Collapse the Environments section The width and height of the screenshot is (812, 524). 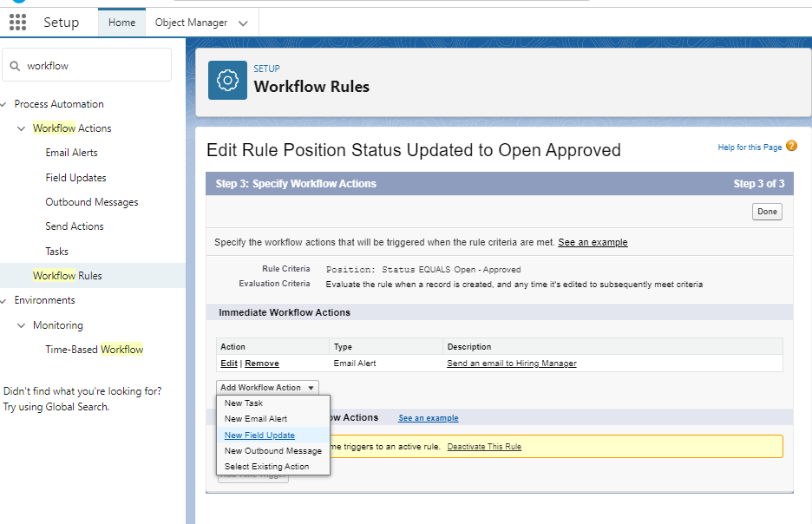point(3,301)
